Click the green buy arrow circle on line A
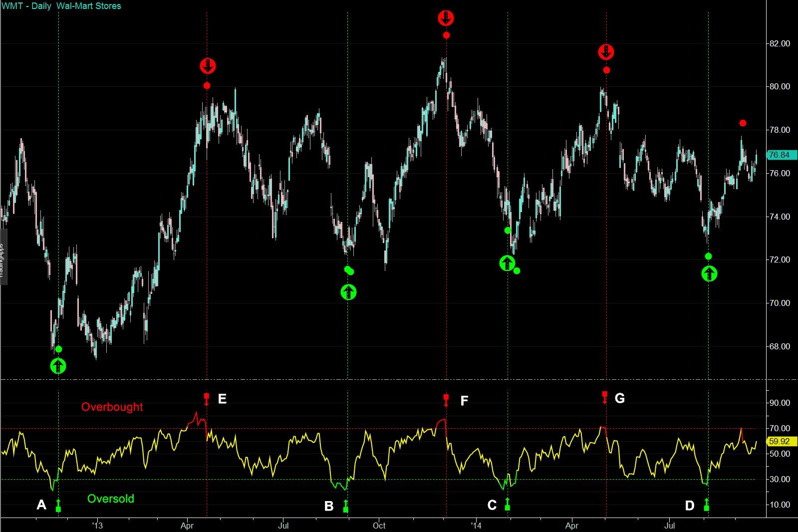 (58, 366)
